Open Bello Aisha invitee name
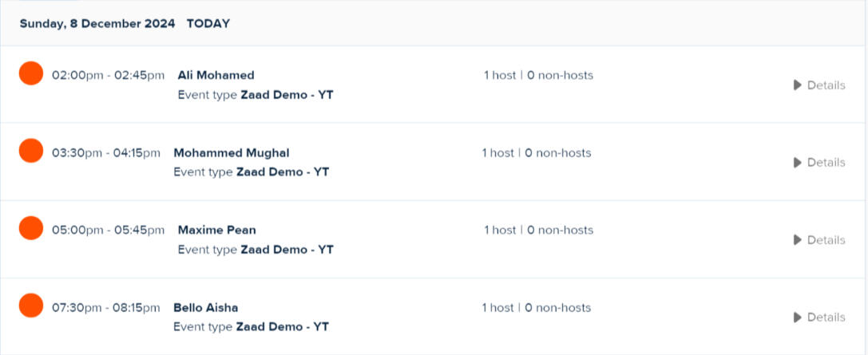The width and height of the screenshot is (868, 355). [205, 308]
